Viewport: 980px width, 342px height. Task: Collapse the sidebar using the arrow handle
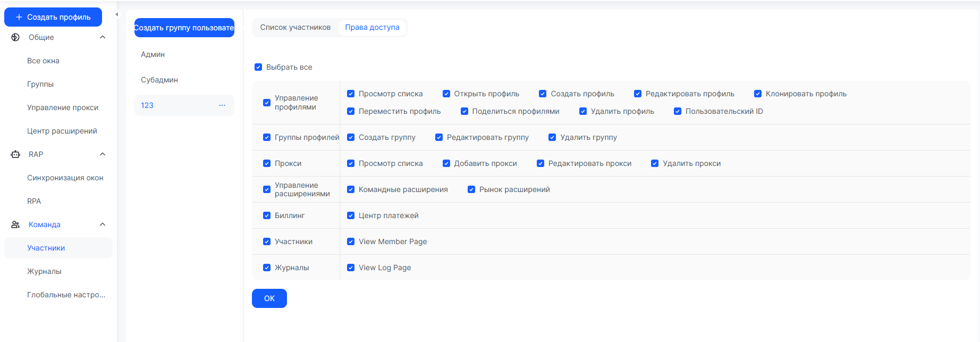click(117, 14)
